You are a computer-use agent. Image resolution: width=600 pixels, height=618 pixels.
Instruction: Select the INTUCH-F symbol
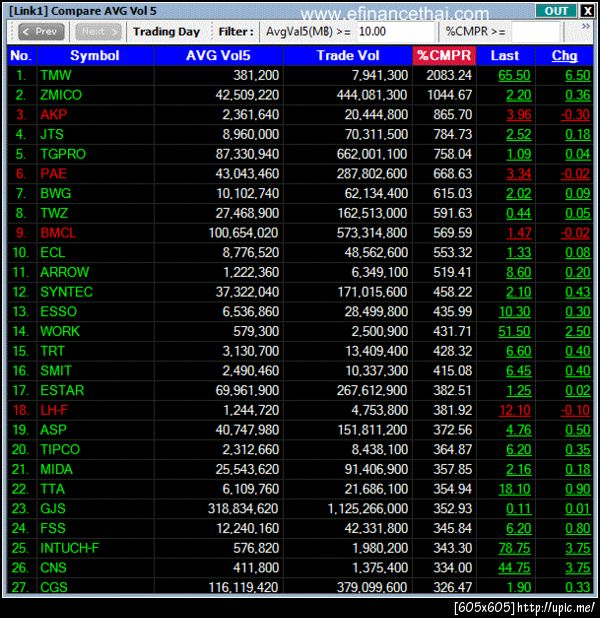69,548
